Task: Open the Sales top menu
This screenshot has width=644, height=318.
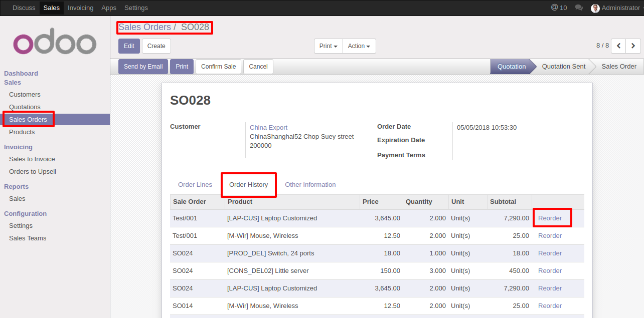Action: pyautogui.click(x=52, y=8)
